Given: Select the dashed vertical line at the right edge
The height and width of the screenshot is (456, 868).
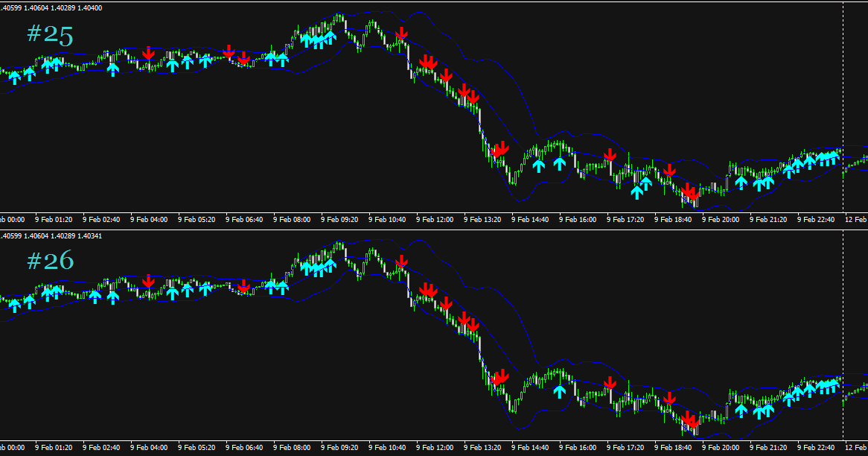Looking at the screenshot, I should coord(845,112).
